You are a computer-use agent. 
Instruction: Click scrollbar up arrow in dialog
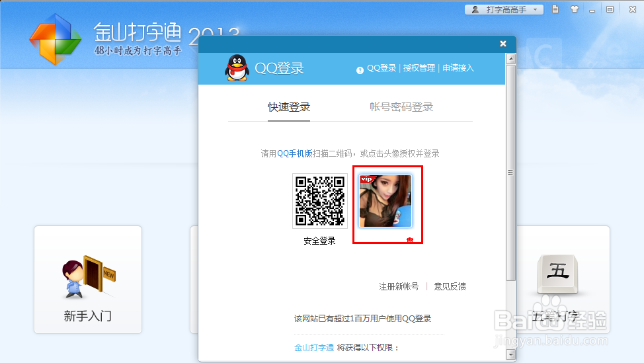click(x=511, y=59)
